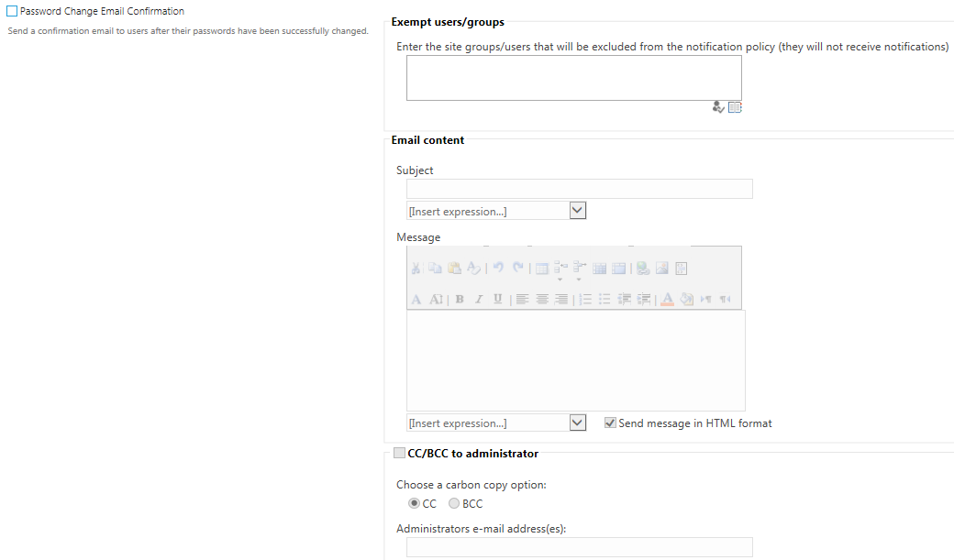Open the Browse address book icon
The height and width of the screenshot is (560, 954).
tap(735, 107)
